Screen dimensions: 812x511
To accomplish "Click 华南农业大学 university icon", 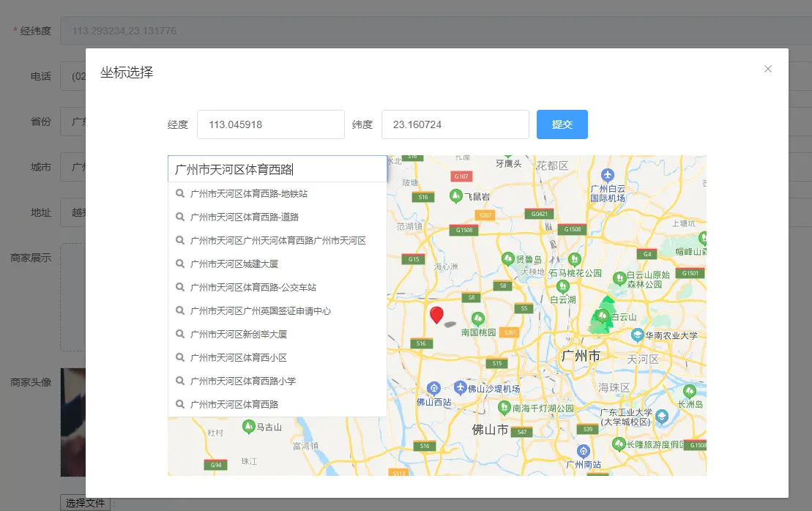I will pyautogui.click(x=638, y=335).
